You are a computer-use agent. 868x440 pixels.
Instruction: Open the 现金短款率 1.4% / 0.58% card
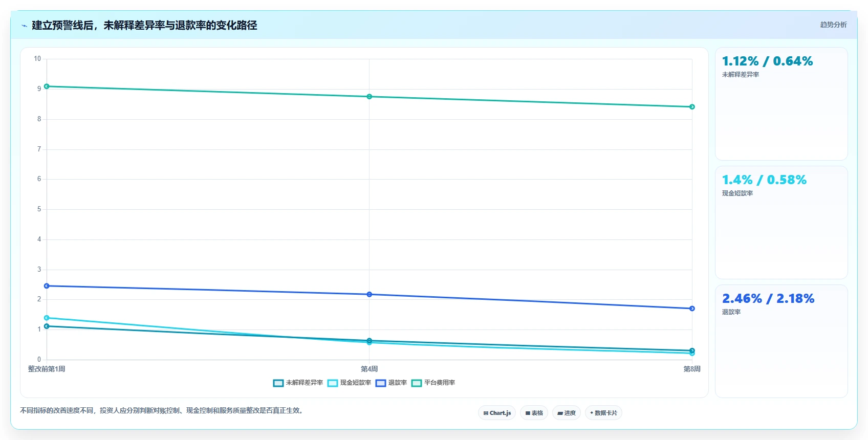tap(782, 223)
